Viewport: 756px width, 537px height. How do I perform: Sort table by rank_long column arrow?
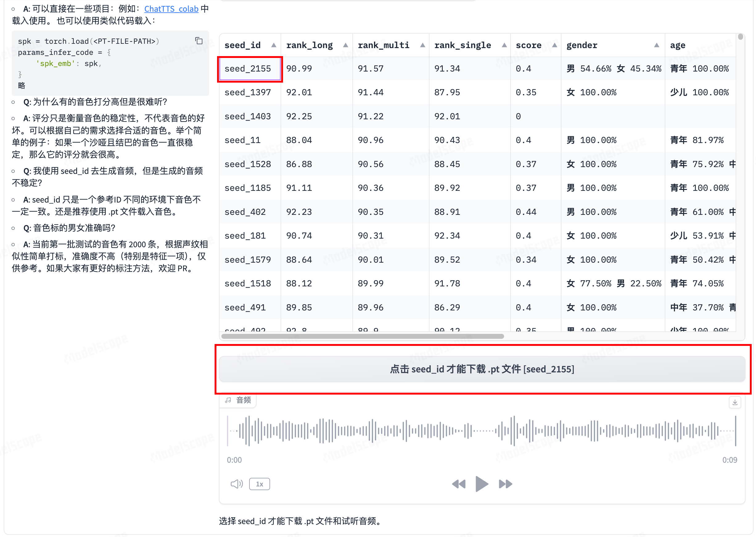(x=345, y=45)
